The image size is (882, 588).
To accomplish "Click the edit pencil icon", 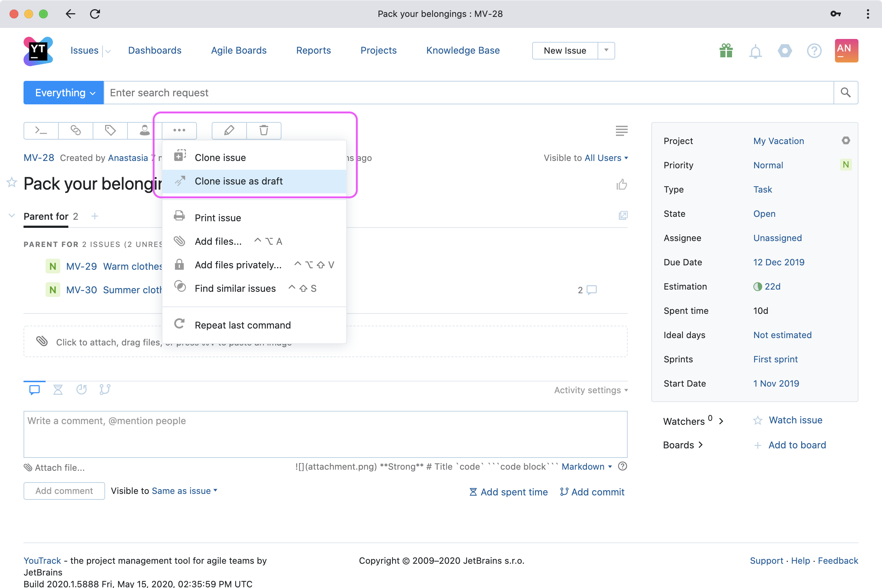I will pos(229,130).
